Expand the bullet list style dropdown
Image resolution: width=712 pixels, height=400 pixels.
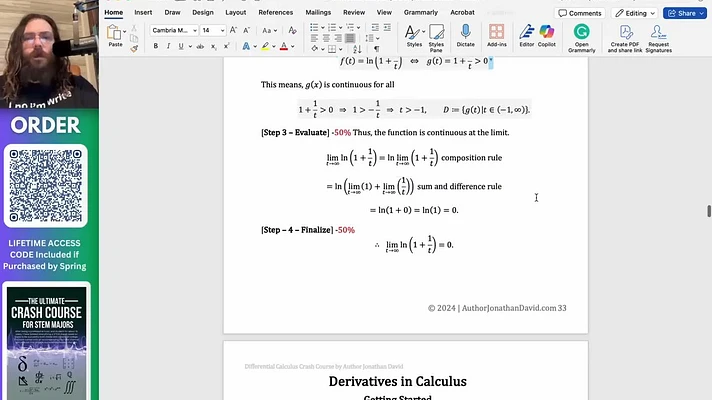[x=322, y=28]
